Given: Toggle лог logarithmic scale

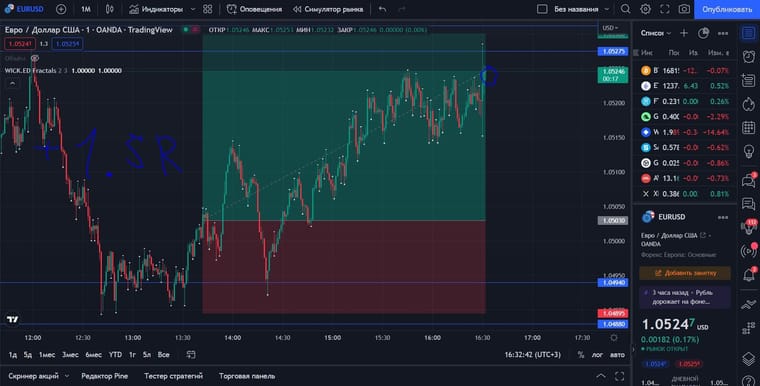Looking at the screenshot, I should [x=597, y=354].
